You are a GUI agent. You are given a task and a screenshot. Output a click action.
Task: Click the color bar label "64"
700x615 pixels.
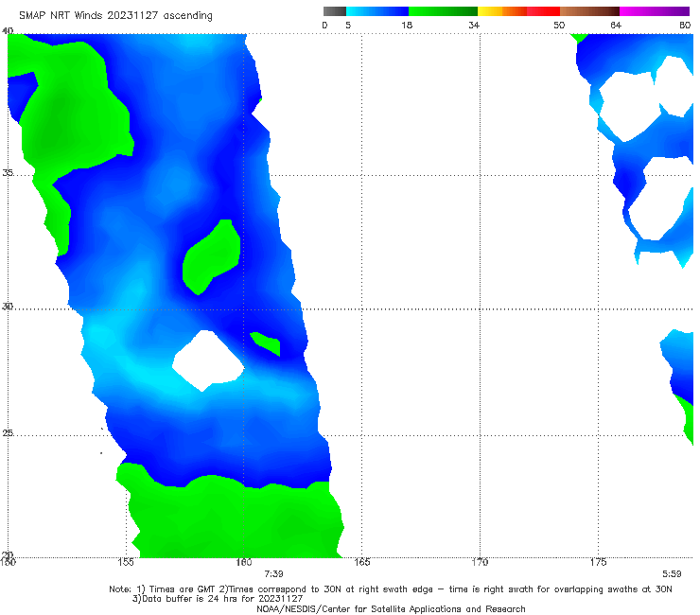pos(616,26)
